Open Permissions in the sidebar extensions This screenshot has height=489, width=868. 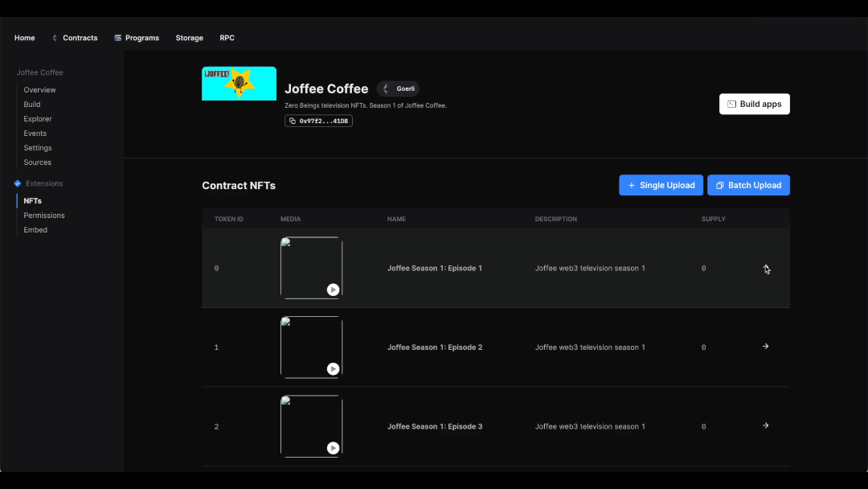44,216
